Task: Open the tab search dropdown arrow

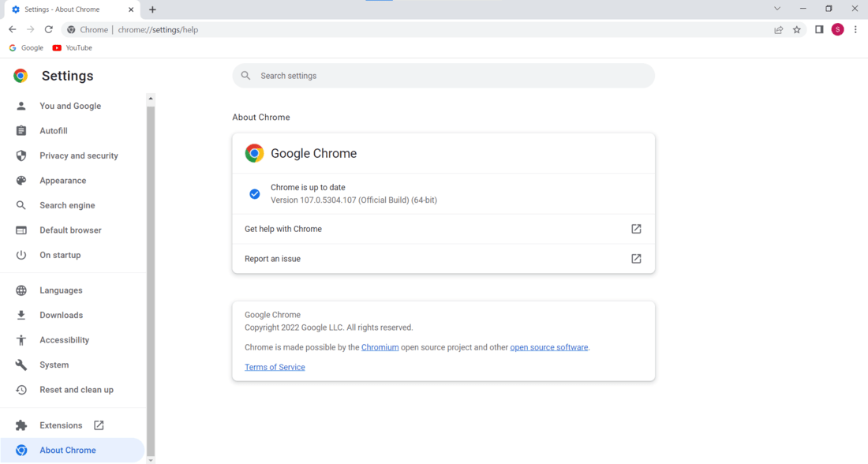Action: coord(777,9)
